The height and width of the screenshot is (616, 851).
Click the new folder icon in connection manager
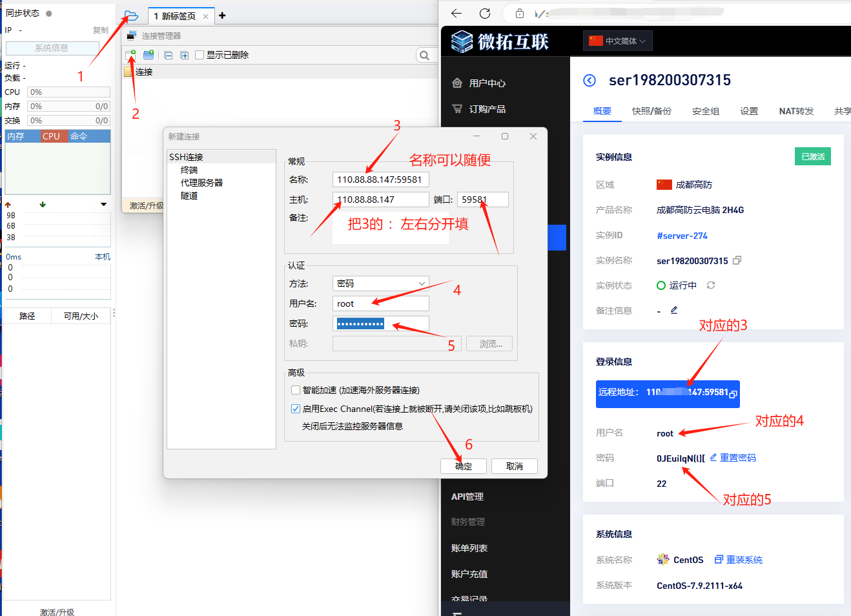(149, 55)
